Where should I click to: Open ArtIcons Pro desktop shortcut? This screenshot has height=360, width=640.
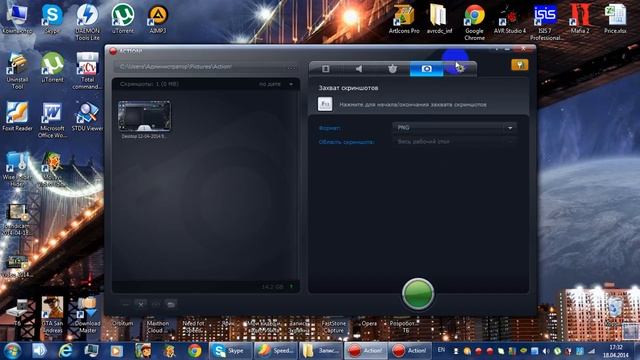point(404,19)
